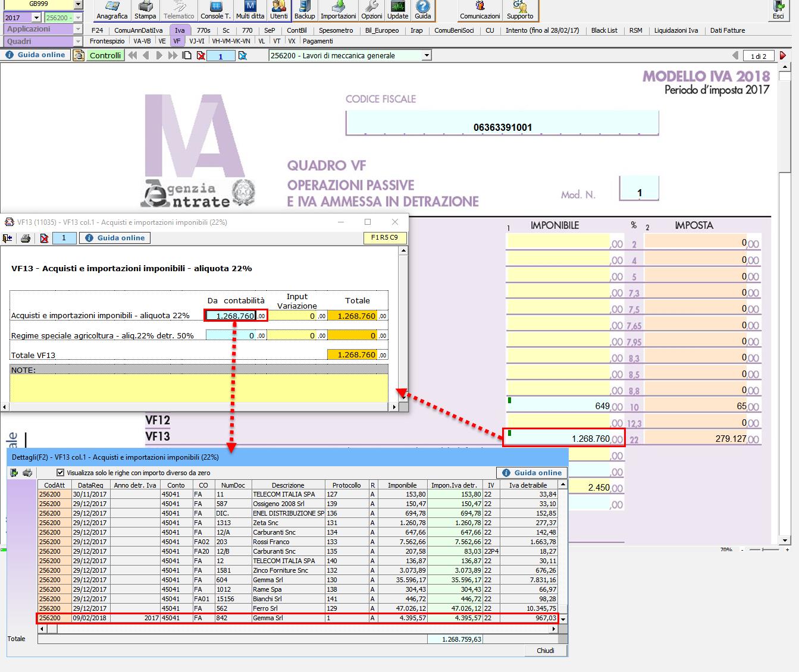
Task: Open the Quadri dropdown
Action: (78, 42)
